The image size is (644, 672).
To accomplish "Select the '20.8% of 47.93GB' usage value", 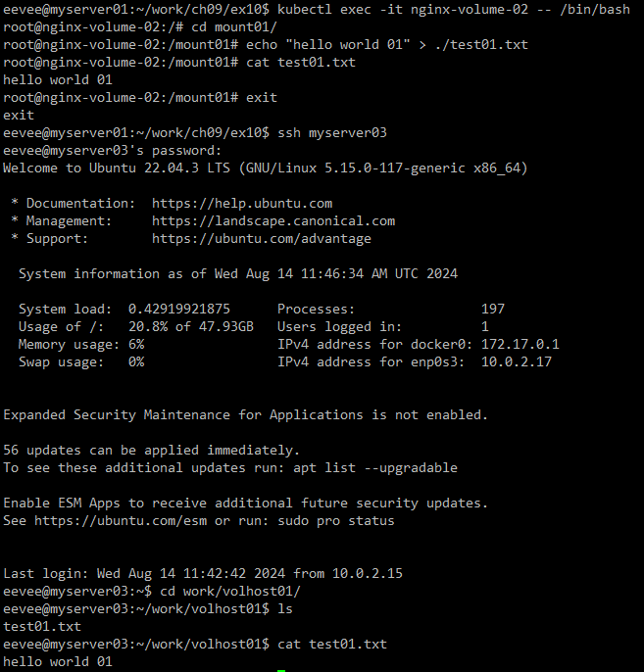I will click(x=191, y=326).
